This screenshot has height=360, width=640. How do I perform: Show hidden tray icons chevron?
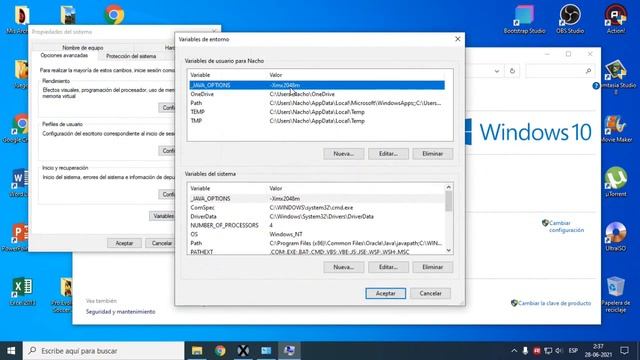[x=514, y=351]
